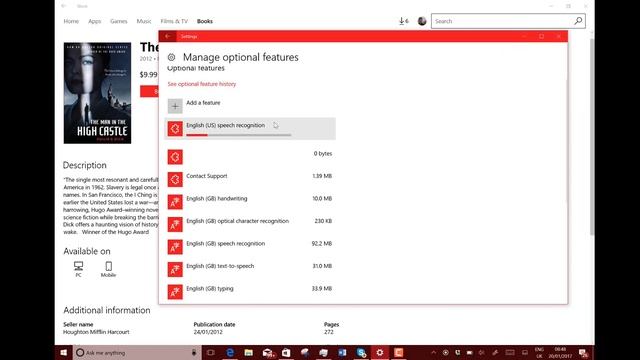Select English (US) speech recognition row

(x=250, y=129)
